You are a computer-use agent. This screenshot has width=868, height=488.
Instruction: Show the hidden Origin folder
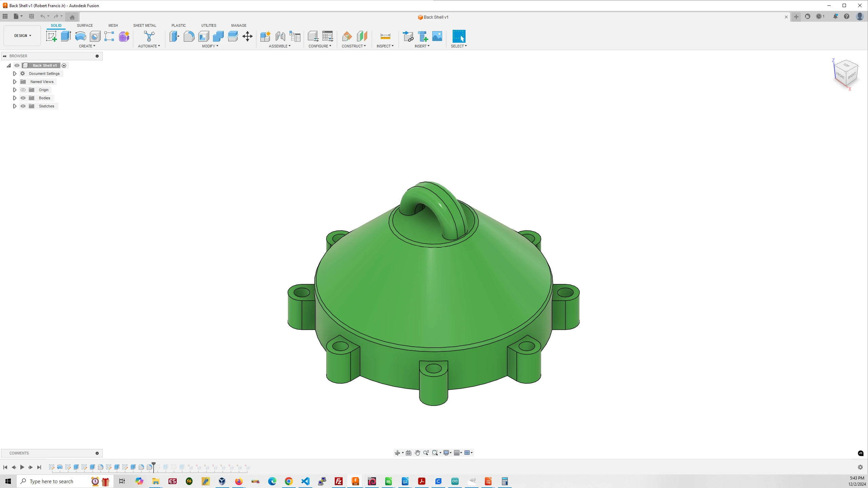pyautogui.click(x=23, y=90)
